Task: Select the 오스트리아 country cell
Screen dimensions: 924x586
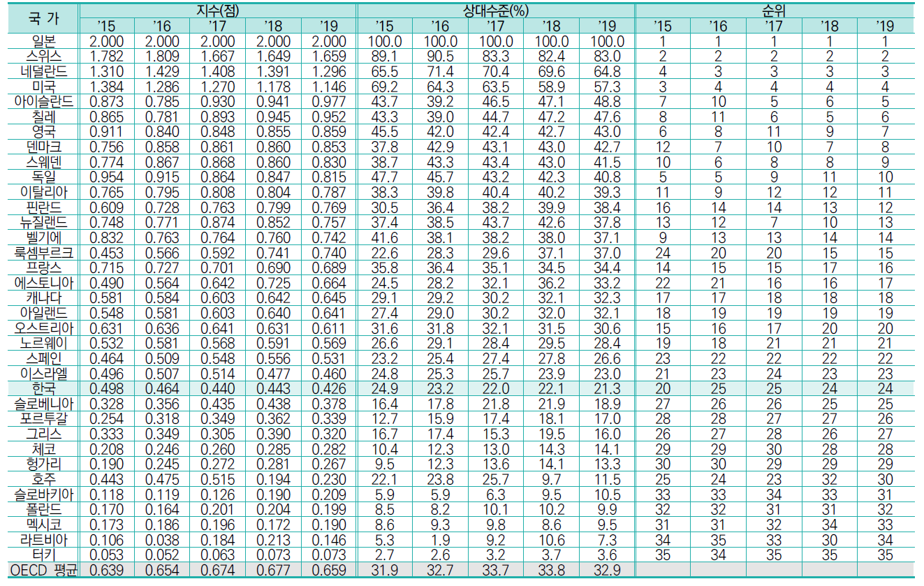Action: coord(43,329)
